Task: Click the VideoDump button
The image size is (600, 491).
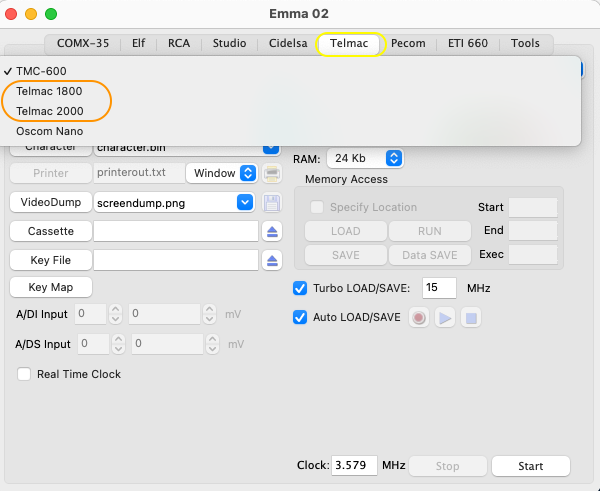Action: [x=51, y=202]
